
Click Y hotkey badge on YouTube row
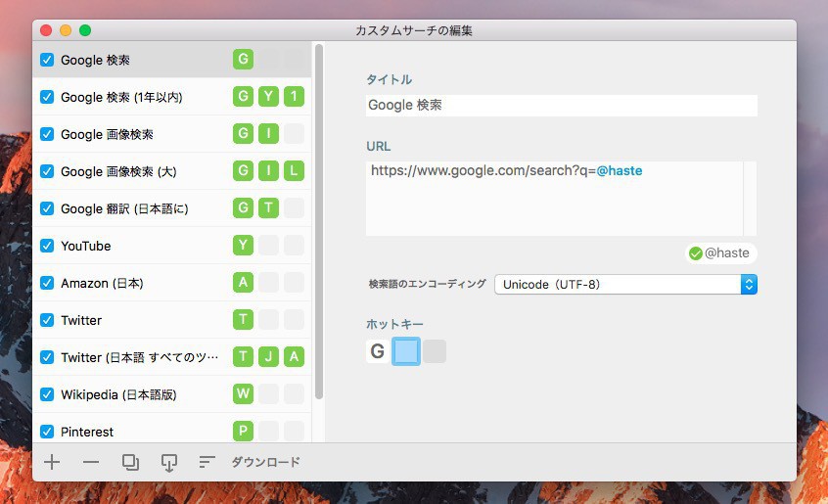point(243,246)
